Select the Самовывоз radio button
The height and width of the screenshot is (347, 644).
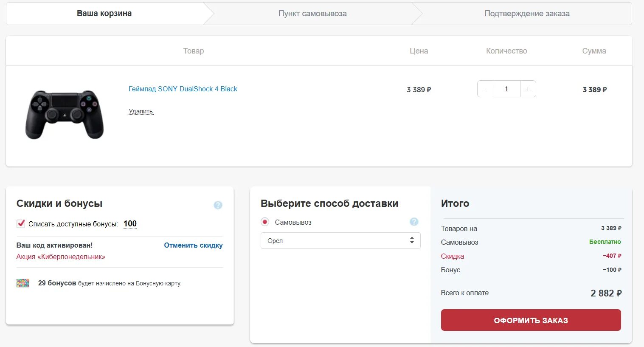tap(265, 222)
